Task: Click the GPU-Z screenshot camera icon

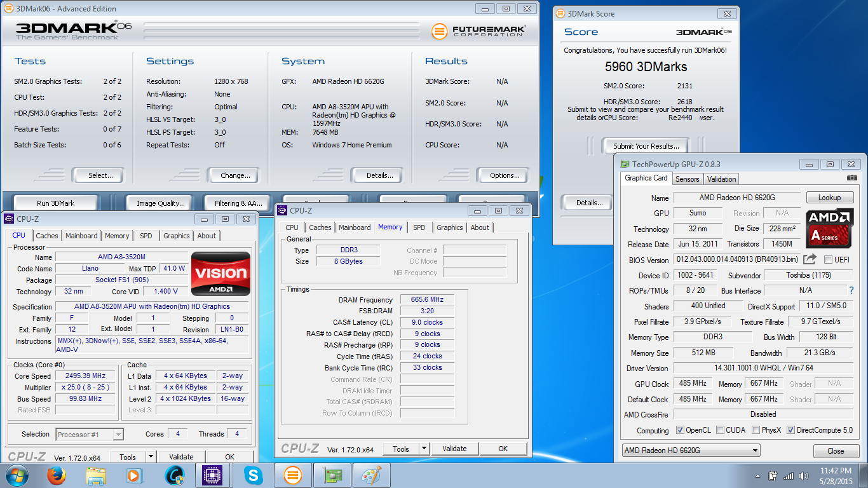Action: (851, 179)
